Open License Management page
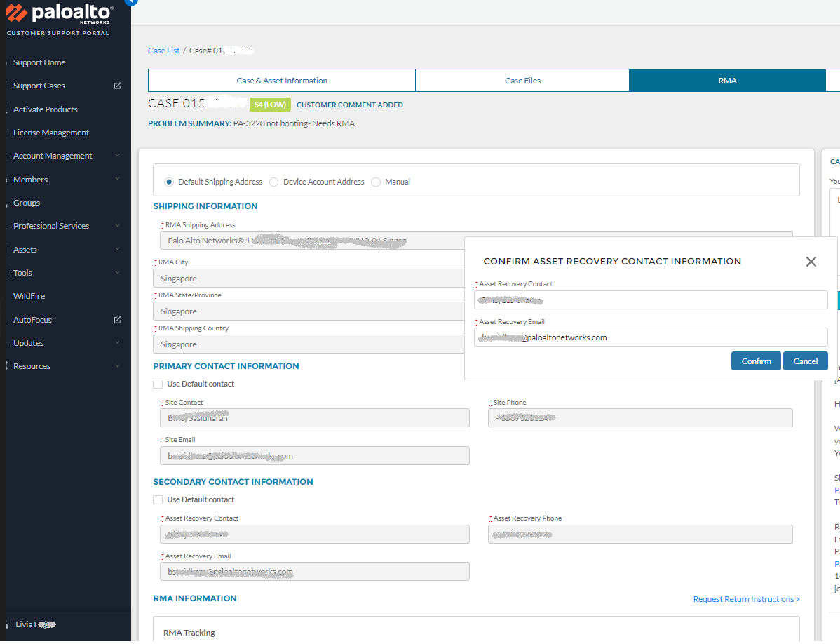 pyautogui.click(x=51, y=133)
